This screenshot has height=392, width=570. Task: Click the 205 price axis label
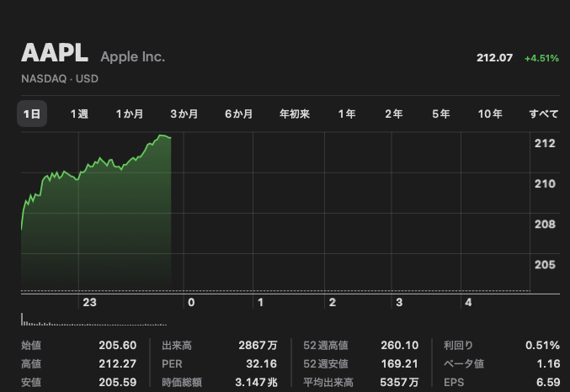pyautogui.click(x=545, y=264)
